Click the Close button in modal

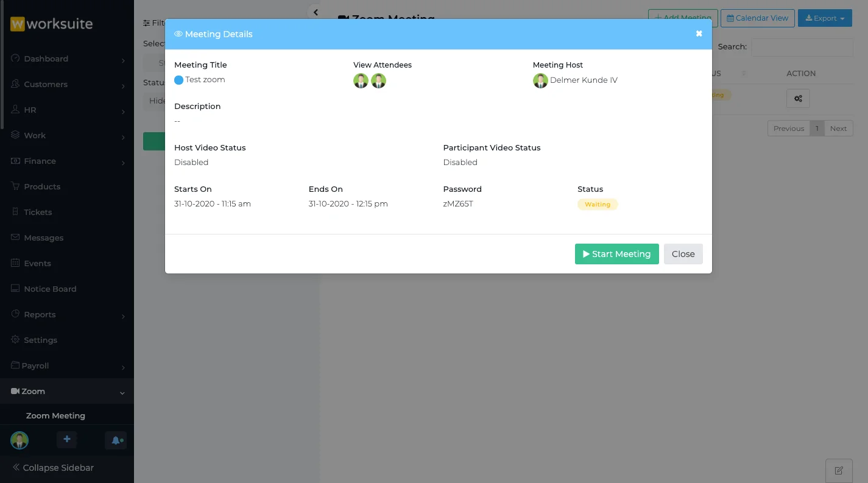683,254
